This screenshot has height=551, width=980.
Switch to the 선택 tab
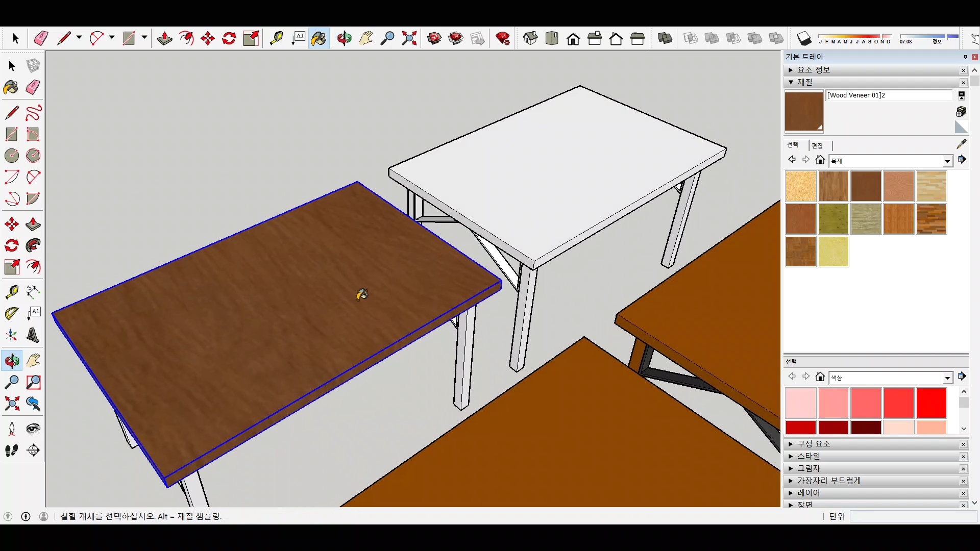click(x=793, y=145)
